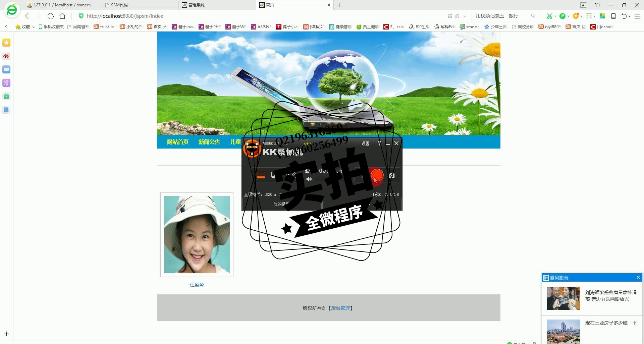Viewport: 644px width, 344px height.
Task: Open 网站首页 navigation item
Action: point(178,142)
